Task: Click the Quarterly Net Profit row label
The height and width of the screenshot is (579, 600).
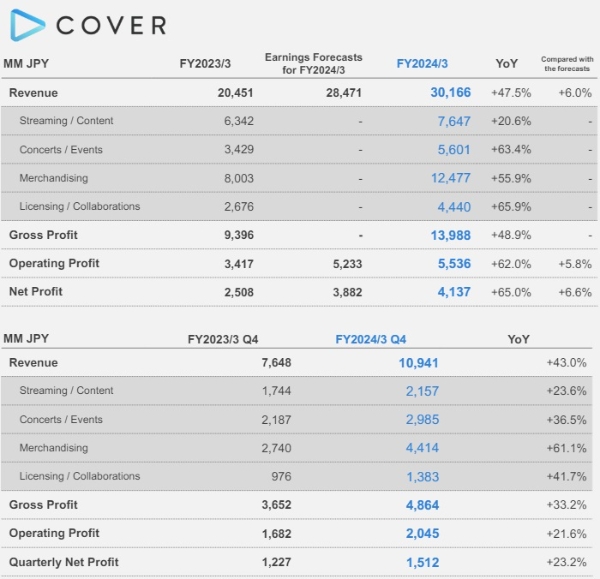Action: coord(64,562)
